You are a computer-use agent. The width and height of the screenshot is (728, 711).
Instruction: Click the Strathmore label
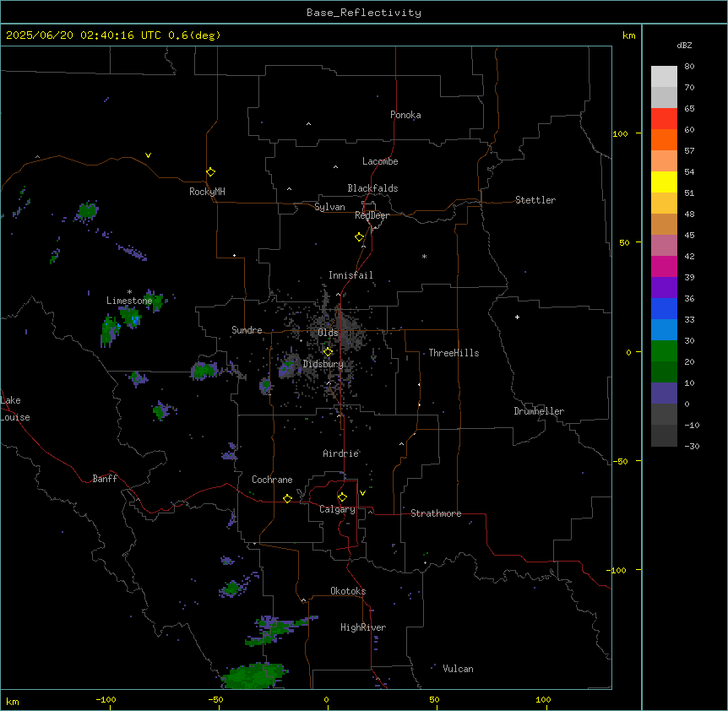tap(436, 513)
